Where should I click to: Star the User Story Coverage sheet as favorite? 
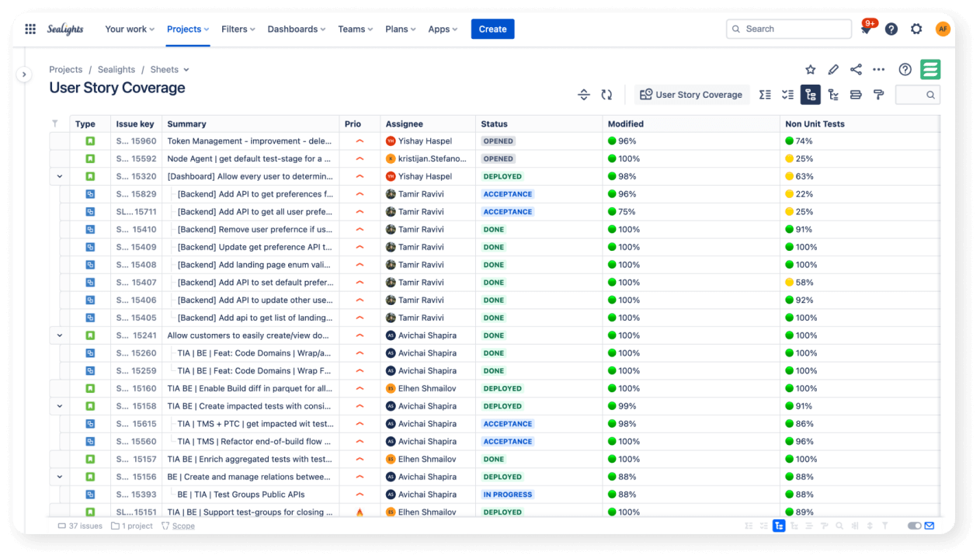(810, 69)
